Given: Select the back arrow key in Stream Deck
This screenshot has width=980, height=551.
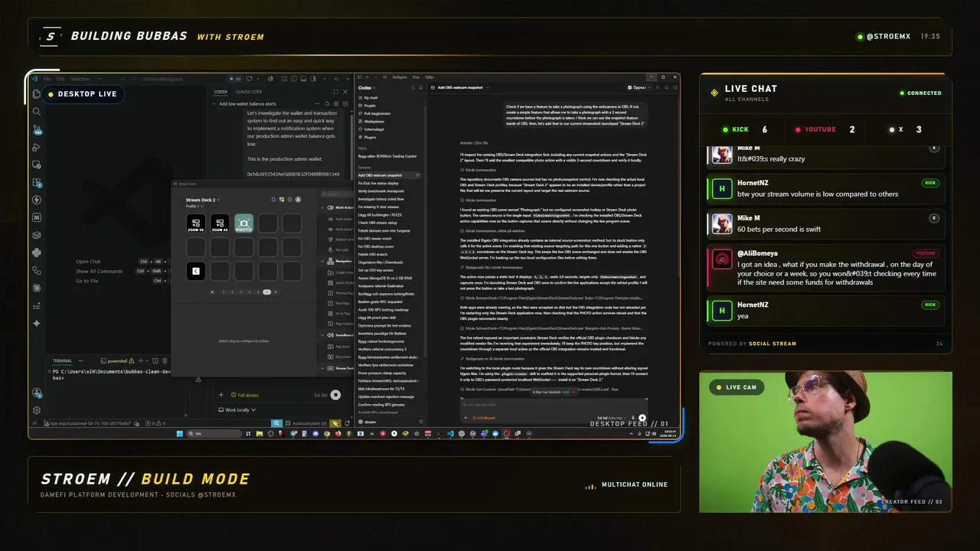Looking at the screenshot, I should click(196, 271).
